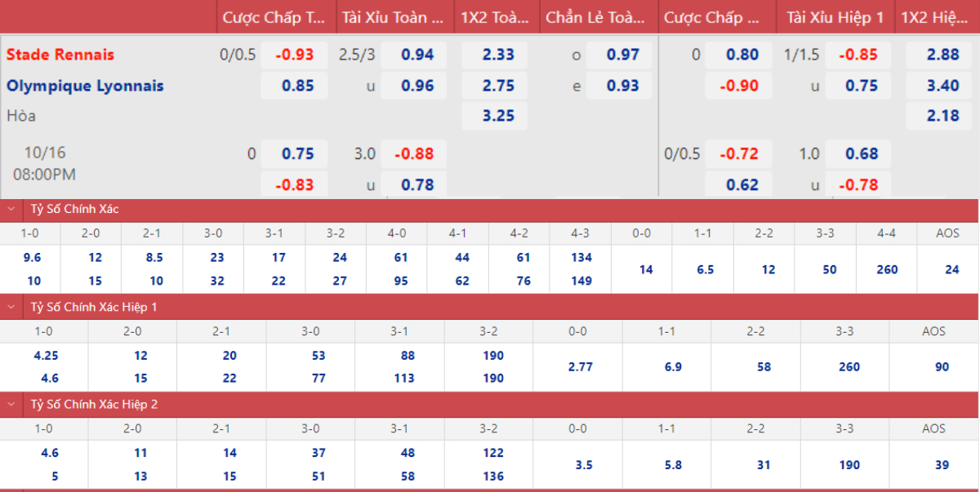The height and width of the screenshot is (492, 980).
Task: Select first-half 1X2 draw odds 2.18
Action: [942, 116]
